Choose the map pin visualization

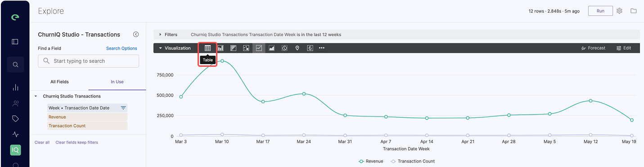(x=297, y=48)
